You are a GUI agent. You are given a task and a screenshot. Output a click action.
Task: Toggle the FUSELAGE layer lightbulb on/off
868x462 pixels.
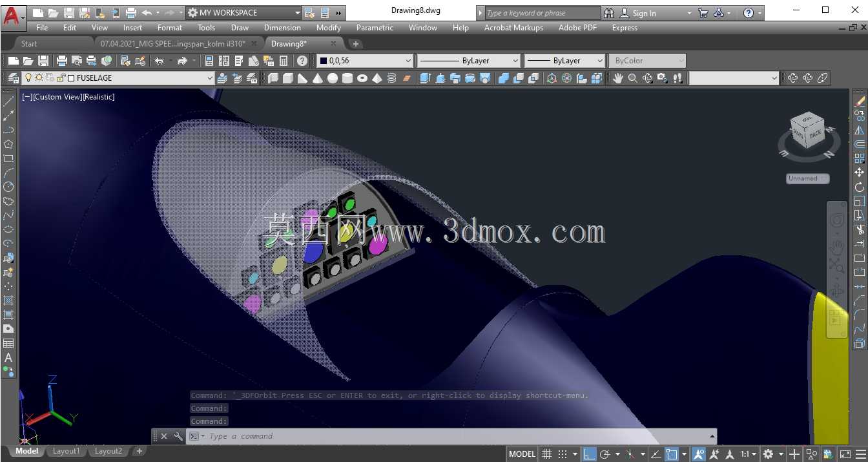[28, 78]
